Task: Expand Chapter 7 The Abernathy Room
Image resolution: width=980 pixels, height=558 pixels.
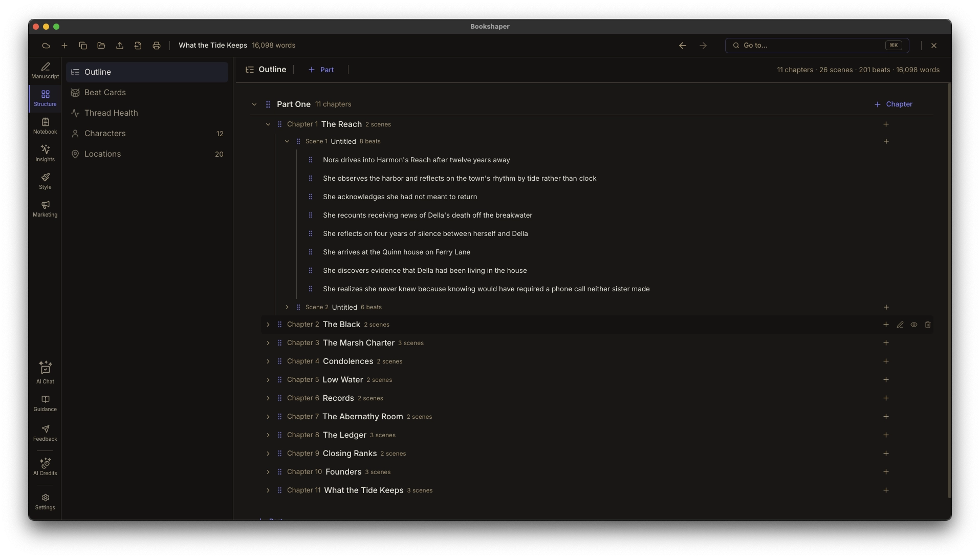Action: point(268,417)
